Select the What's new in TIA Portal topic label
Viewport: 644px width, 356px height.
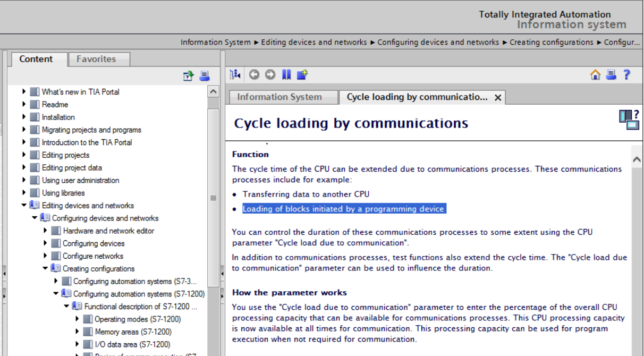click(81, 91)
